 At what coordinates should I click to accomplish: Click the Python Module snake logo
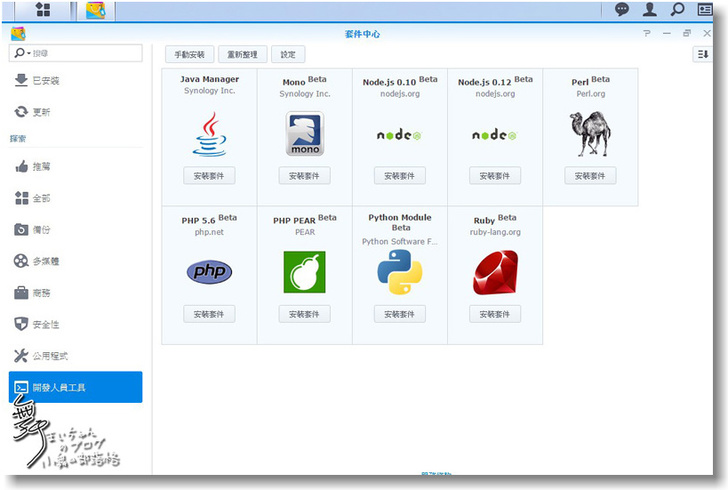[x=400, y=272]
